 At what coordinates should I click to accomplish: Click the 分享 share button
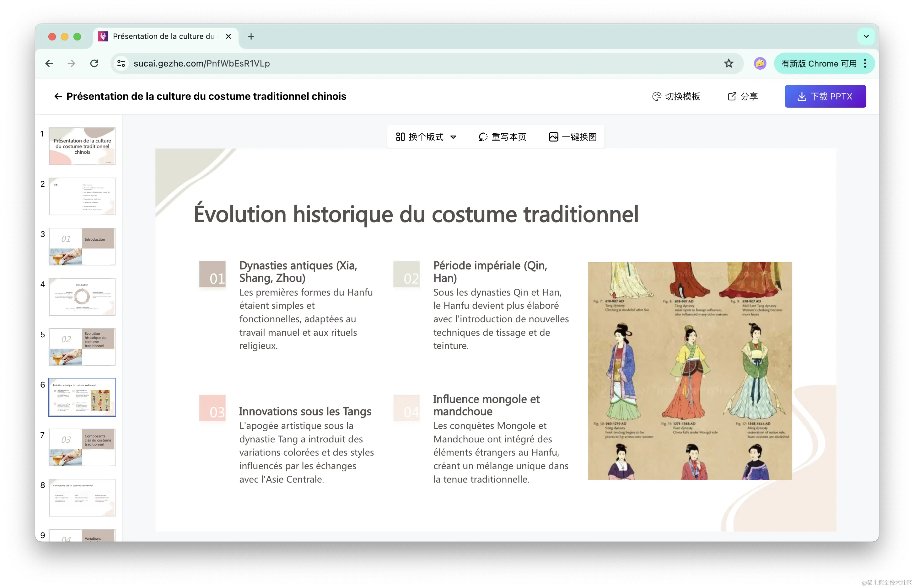pos(743,96)
